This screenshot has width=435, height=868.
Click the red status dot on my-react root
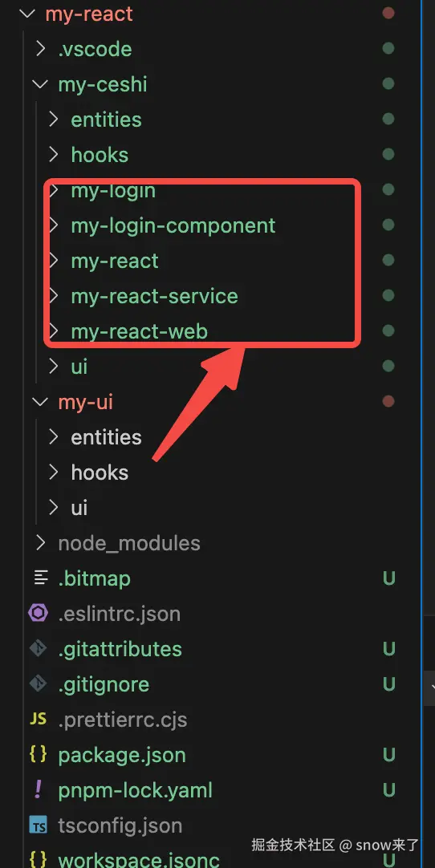coord(388,14)
